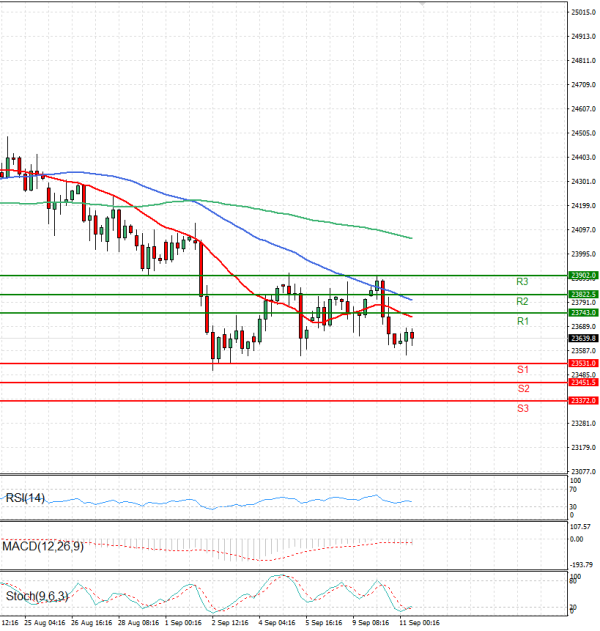Click the S2 support label
This screenshot has width=600, height=631.
(x=523, y=389)
